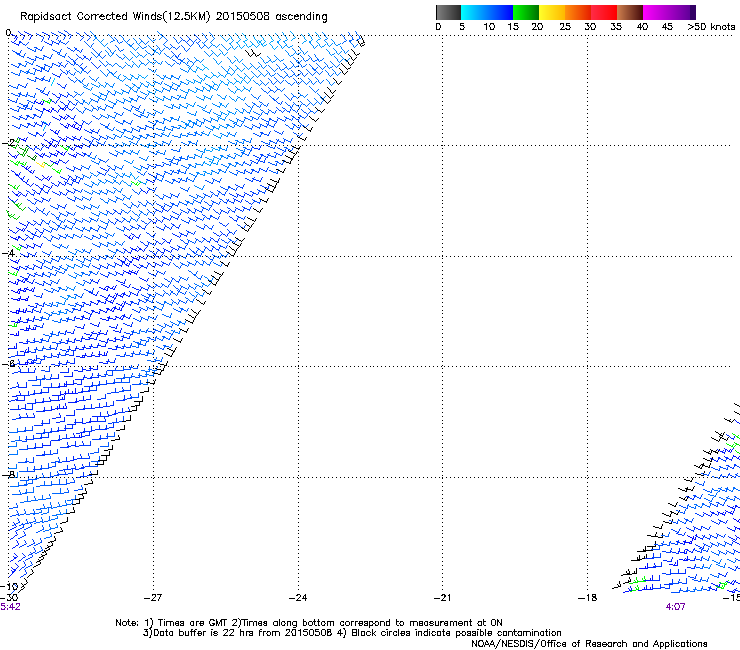Click the cyan 5-10 knots color swatch
This screenshot has height=650, width=740.
tap(474, 12)
